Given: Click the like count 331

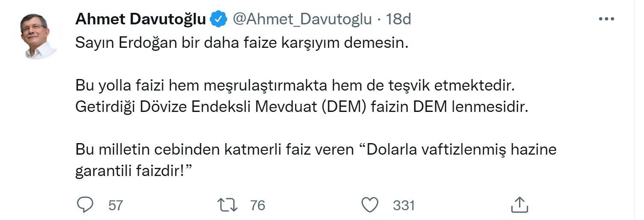Looking at the screenshot, I should [x=404, y=205].
